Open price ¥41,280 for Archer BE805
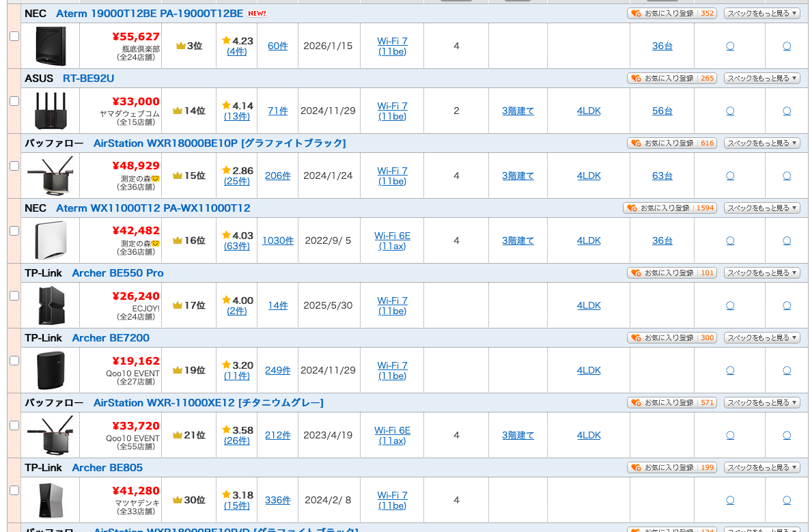The width and height of the screenshot is (810, 532). point(136,490)
